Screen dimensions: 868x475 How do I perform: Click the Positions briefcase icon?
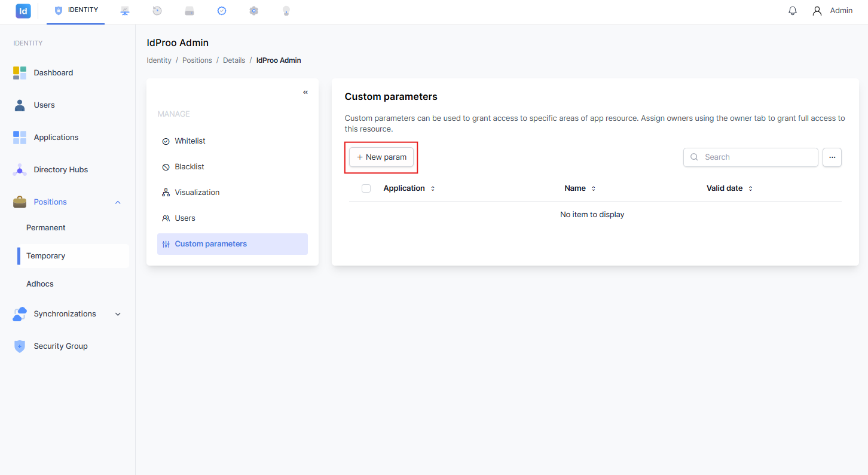click(20, 202)
